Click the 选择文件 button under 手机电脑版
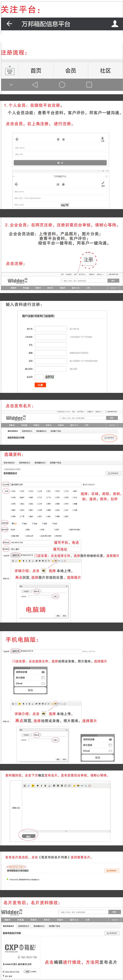Image resolution: width=123 pixels, height=980 pixels. click(x=16, y=651)
